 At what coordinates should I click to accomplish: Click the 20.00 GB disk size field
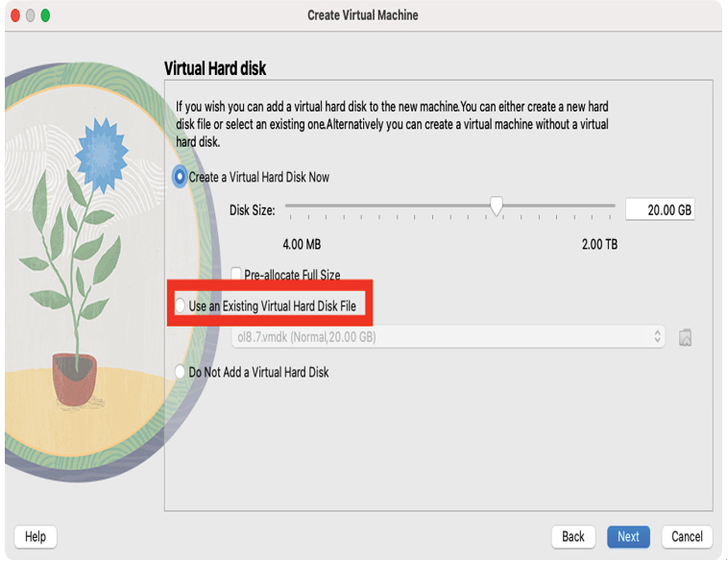point(660,210)
